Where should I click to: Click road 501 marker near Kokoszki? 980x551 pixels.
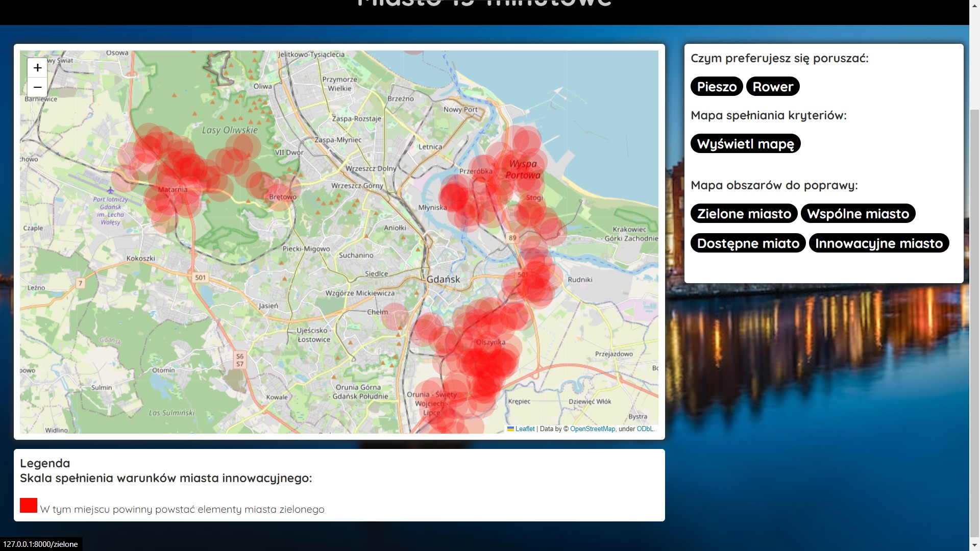click(x=200, y=278)
